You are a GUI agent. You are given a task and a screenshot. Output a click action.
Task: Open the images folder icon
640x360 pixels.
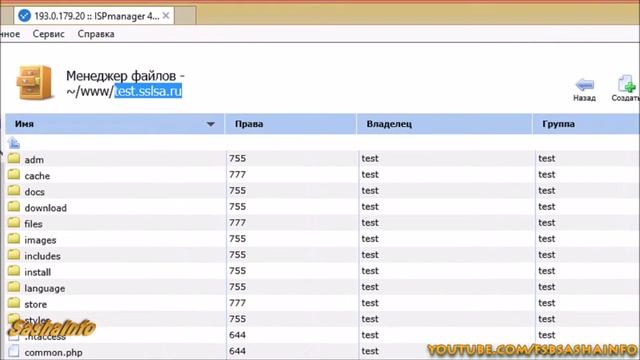click(x=14, y=239)
